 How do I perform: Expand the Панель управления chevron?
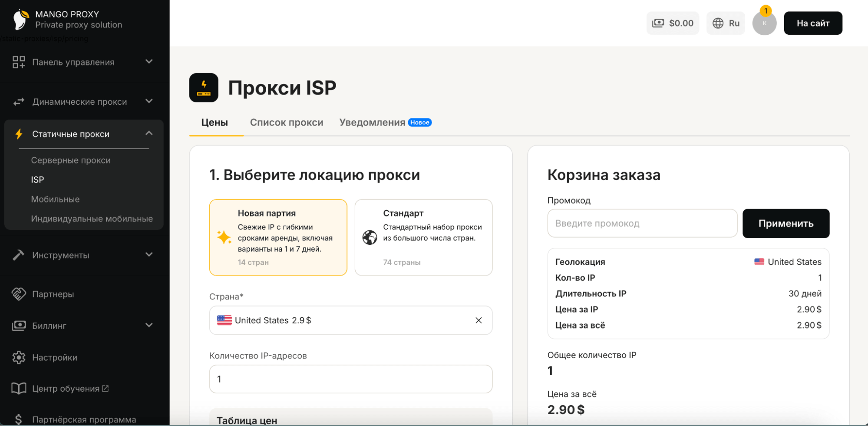149,62
